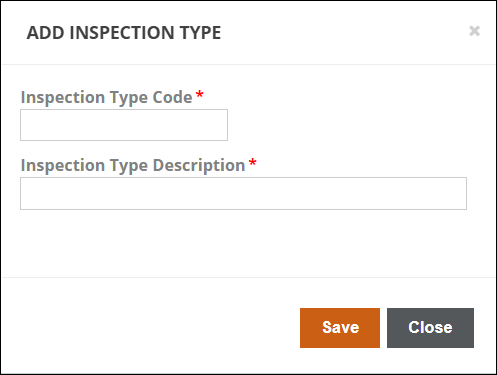This screenshot has height=375, width=497.
Task: Select the Inspection Type Description label
Action: 133,166
